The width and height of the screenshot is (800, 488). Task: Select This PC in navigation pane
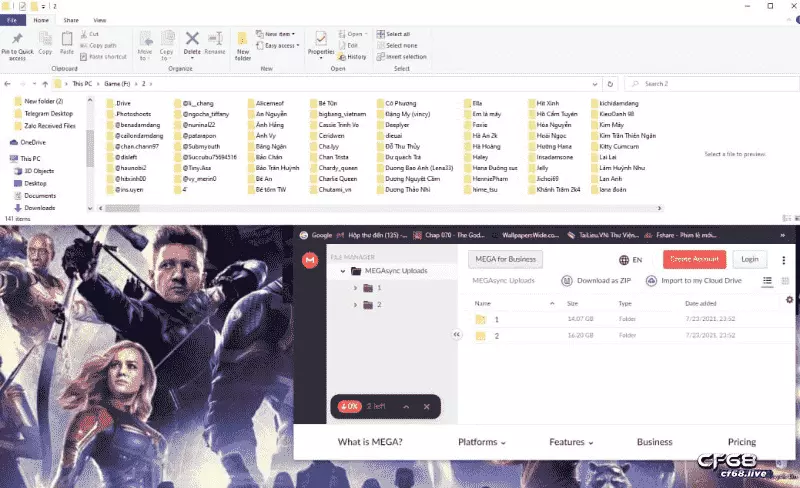click(x=30, y=159)
